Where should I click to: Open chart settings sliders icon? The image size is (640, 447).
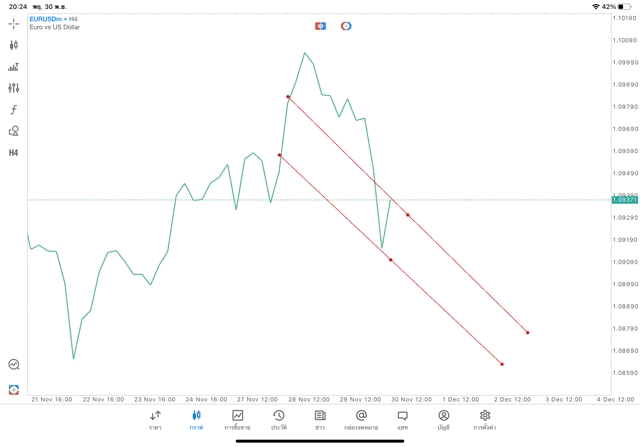[13, 88]
